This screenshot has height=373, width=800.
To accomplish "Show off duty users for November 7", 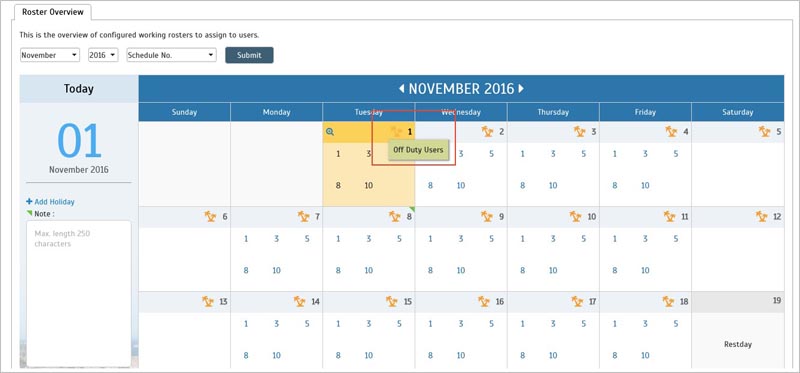I will click(303, 217).
